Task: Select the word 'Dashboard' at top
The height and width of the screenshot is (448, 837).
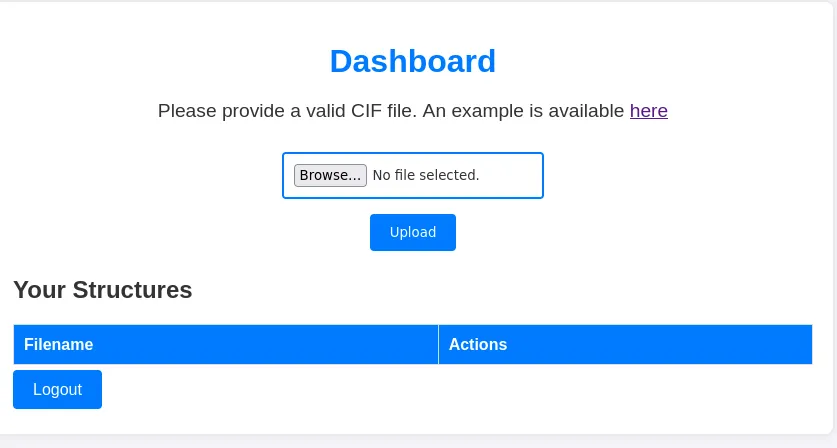Action: point(412,61)
